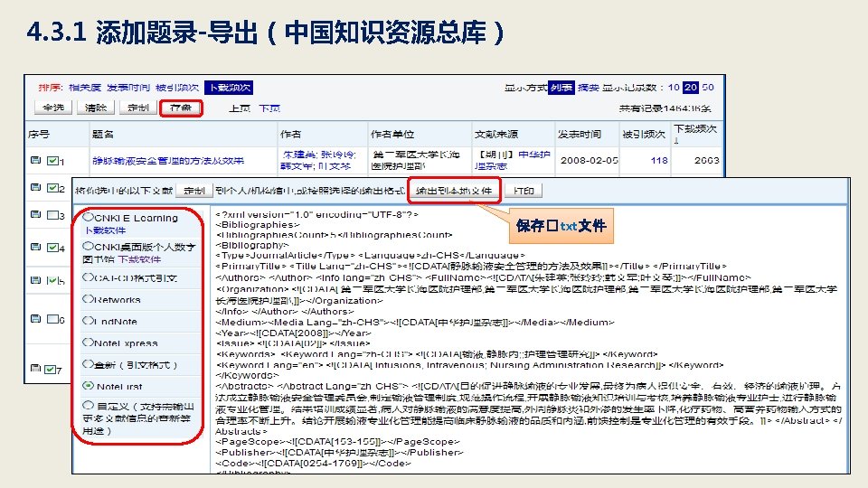Click the 上页 previous page link
This screenshot has width=868, height=488.
pyautogui.click(x=240, y=108)
